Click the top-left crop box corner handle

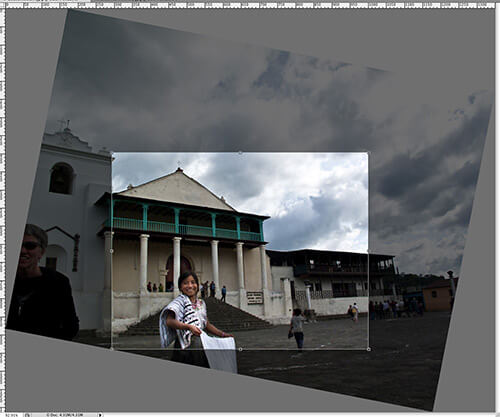click(x=112, y=153)
